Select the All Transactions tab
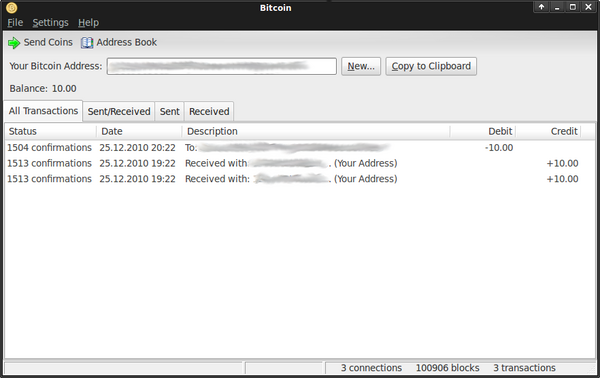600x378 pixels. 43,111
